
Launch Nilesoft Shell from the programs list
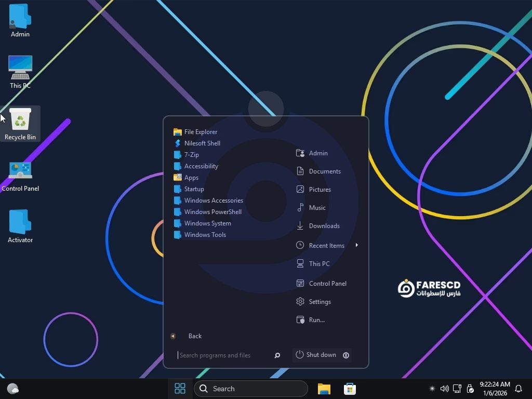click(202, 143)
